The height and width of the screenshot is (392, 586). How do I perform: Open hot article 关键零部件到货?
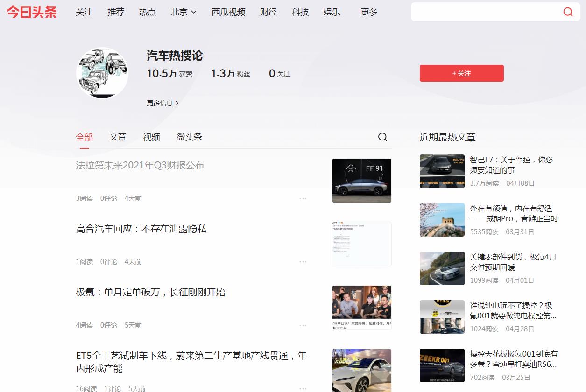[513, 262]
